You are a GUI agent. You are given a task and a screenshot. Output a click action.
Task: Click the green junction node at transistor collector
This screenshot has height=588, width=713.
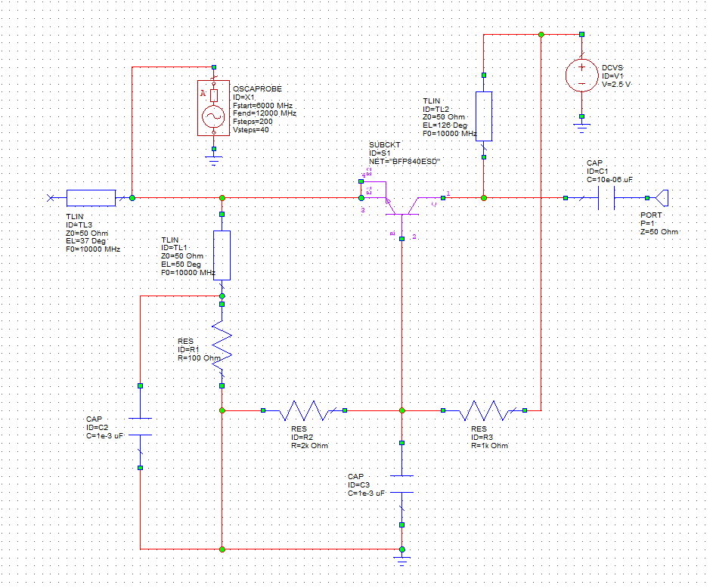coord(485,198)
